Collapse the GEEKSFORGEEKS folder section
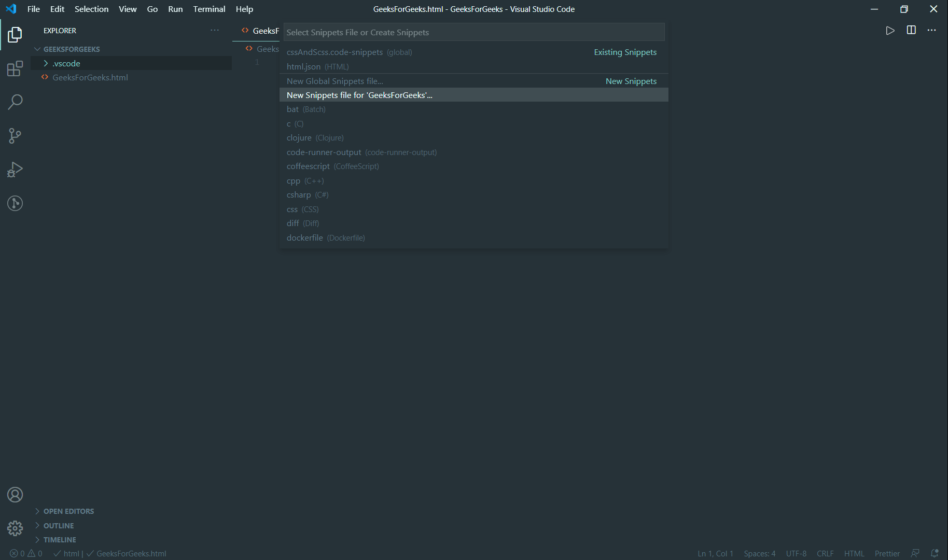Screen dimensions: 948x560 tap(131, 49)
